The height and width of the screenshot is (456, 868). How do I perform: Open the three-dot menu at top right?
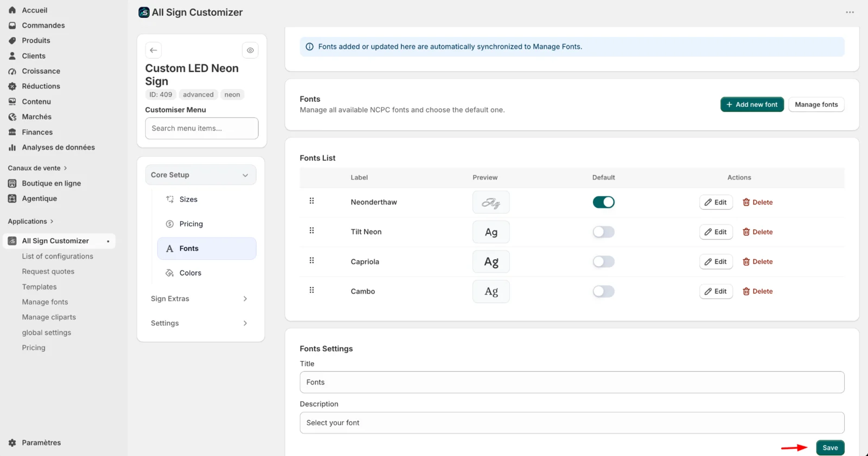(850, 12)
